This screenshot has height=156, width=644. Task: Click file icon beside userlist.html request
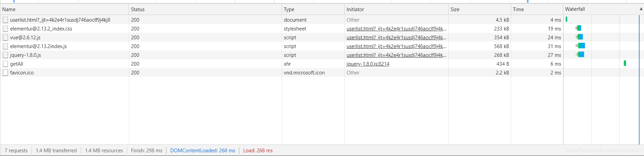point(5,20)
